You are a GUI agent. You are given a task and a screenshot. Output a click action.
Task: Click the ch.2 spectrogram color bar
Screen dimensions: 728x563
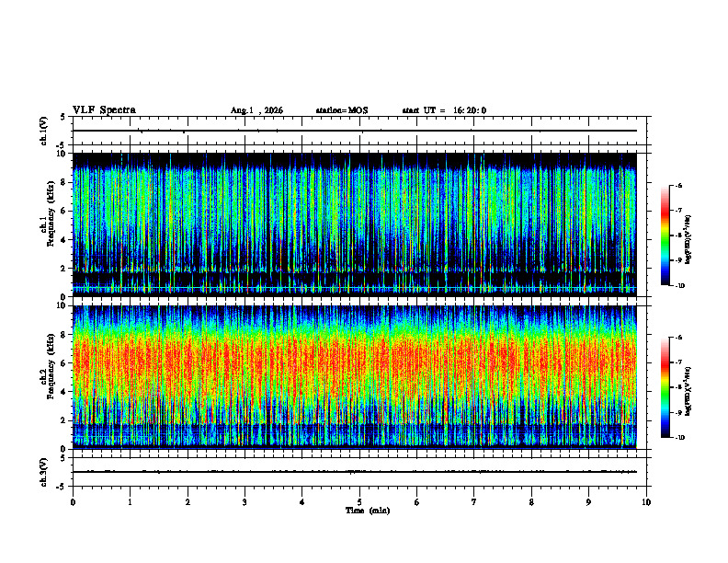point(665,387)
